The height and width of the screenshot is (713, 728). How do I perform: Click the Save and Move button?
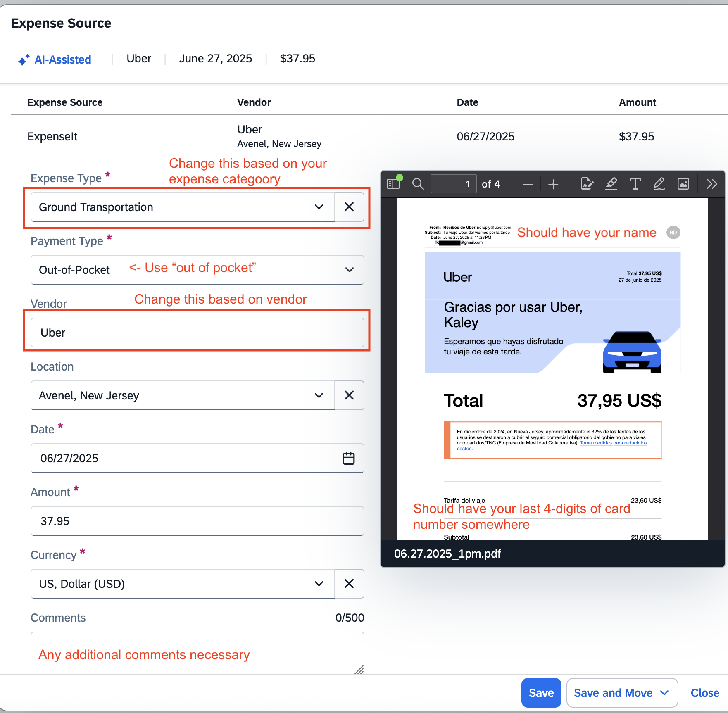tap(613, 693)
